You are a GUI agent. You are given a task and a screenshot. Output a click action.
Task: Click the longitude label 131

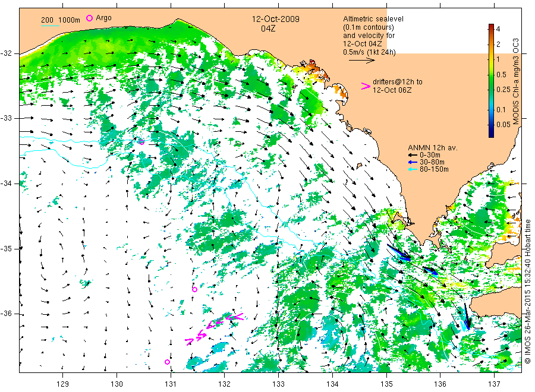click(x=171, y=384)
